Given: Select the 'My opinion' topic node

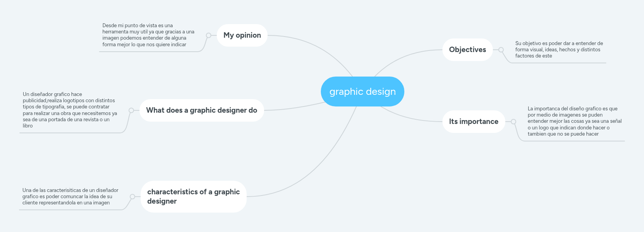Looking at the screenshot, I should tap(242, 35).
